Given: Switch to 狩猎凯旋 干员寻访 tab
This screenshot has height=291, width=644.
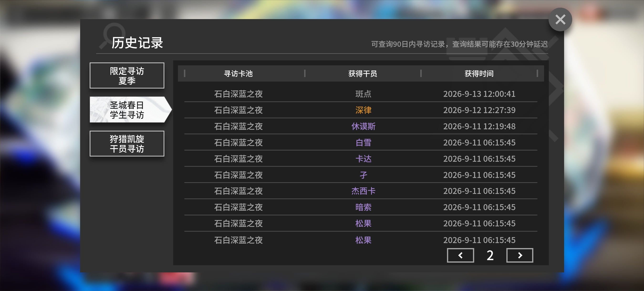Looking at the screenshot, I should 127,144.
